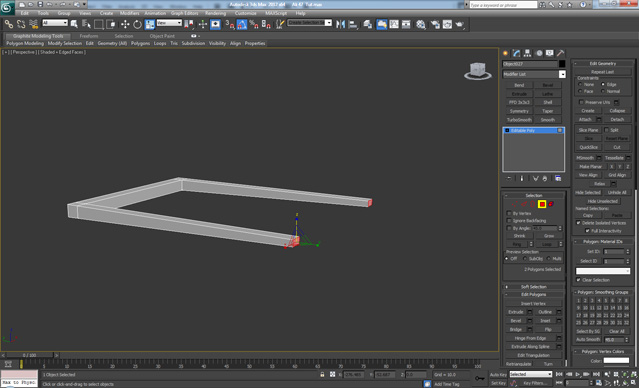Click the Grow selection button
Screen dimensions: 639x388
(549, 236)
